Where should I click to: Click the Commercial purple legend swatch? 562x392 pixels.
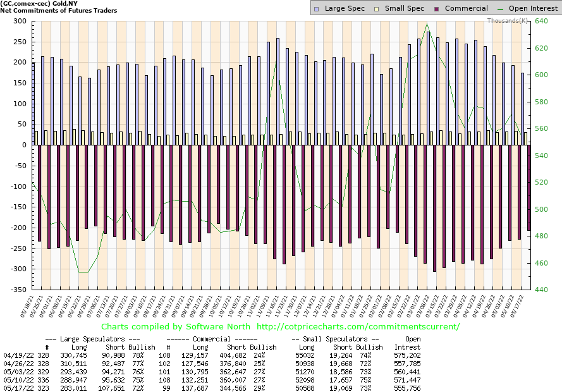click(438, 8)
